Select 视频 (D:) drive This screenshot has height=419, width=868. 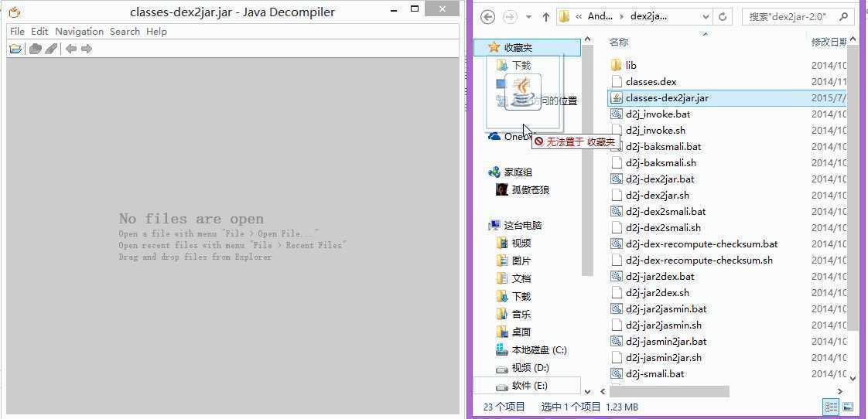522,367
